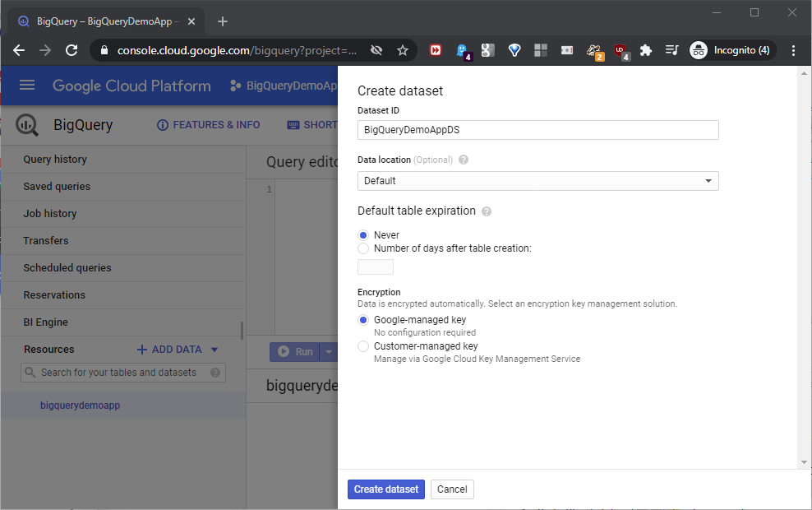Click the Default table expiration help icon
The width and height of the screenshot is (812, 510).
[x=487, y=211]
